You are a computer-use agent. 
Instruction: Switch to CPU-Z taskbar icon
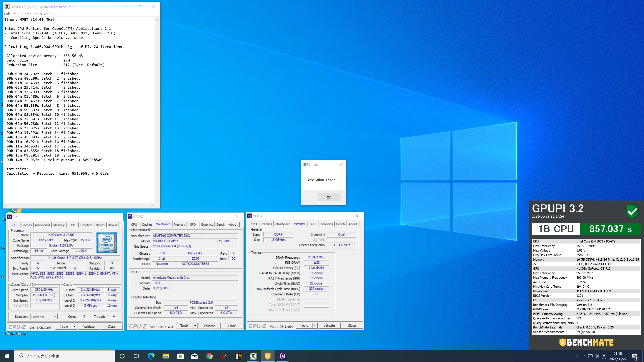282,356
